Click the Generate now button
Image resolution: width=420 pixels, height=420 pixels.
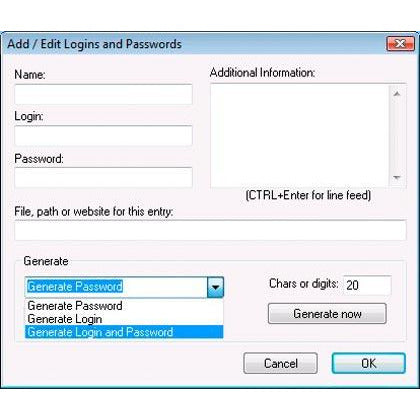point(327,314)
